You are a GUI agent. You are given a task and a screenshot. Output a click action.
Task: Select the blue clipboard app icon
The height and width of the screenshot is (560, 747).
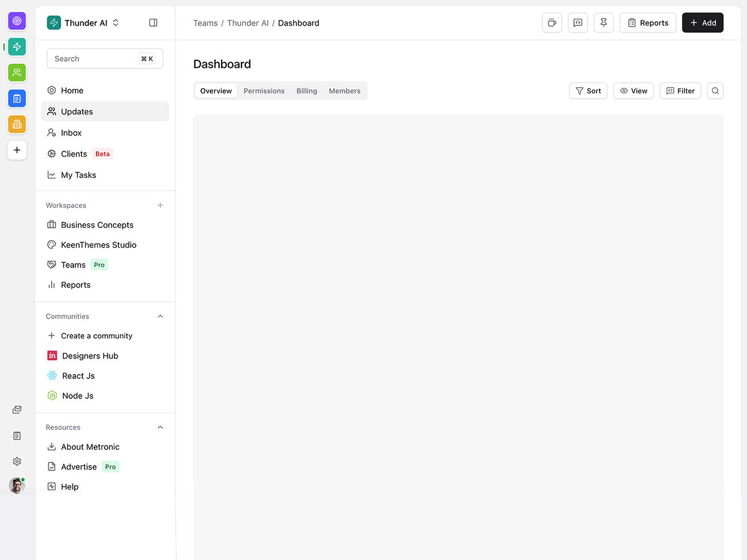[17, 98]
